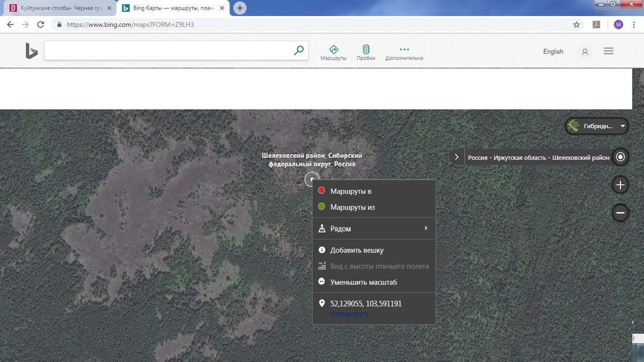Open the browser profile avatar
This screenshot has height=362, width=644.
point(618,25)
